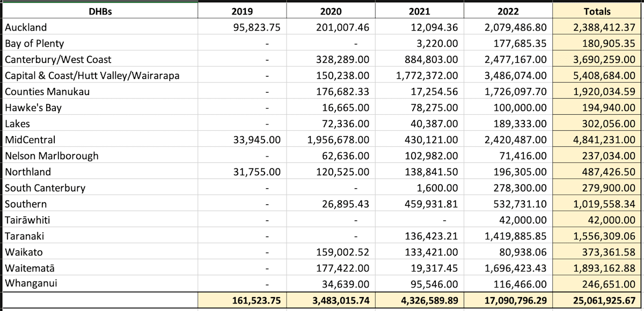Select Bay of Plenty 2021 value 3,220.00
This screenshot has height=311, width=644.
click(x=438, y=43)
